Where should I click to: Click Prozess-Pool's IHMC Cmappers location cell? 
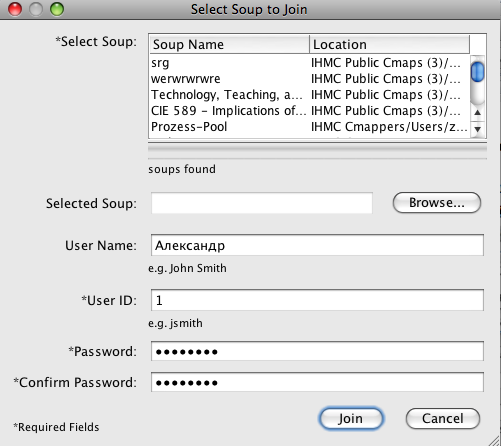(x=389, y=127)
